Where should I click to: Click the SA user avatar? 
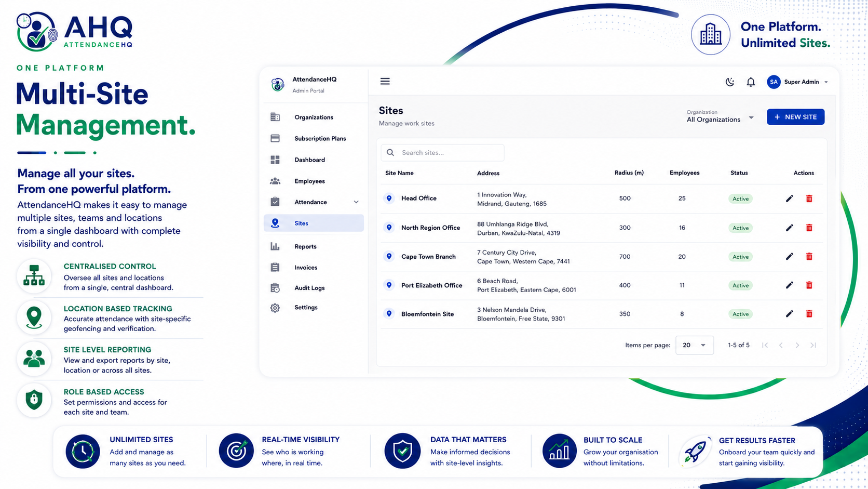(774, 82)
